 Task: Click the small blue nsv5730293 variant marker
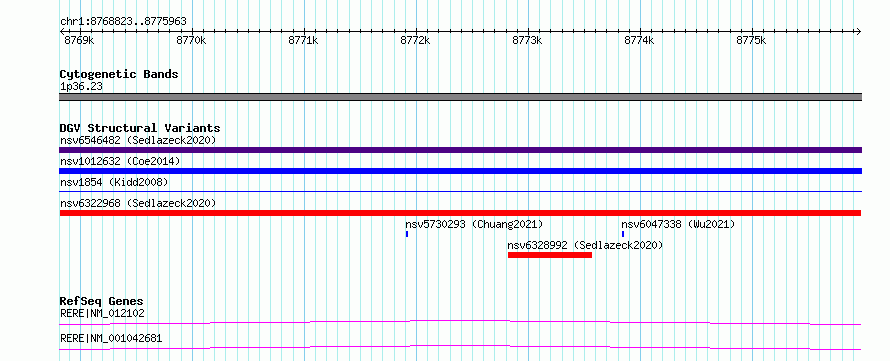(x=407, y=234)
